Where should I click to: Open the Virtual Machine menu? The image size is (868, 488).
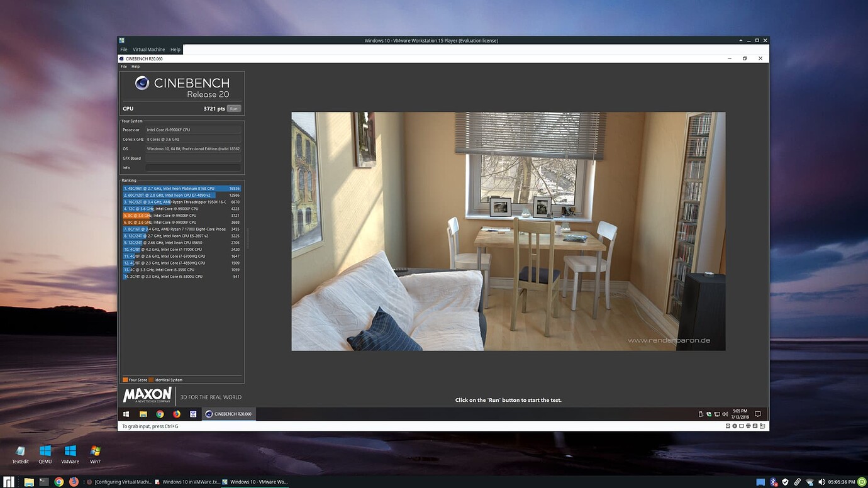pos(148,50)
